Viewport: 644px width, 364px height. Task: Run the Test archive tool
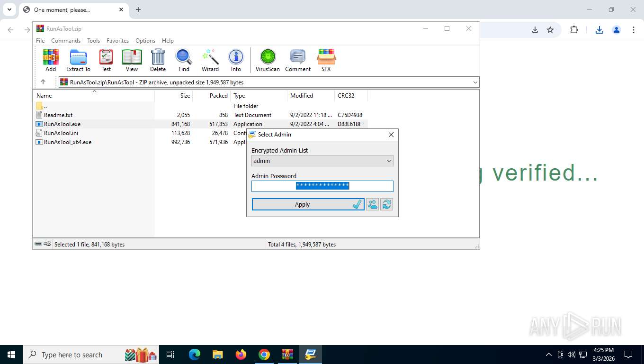pos(106,60)
